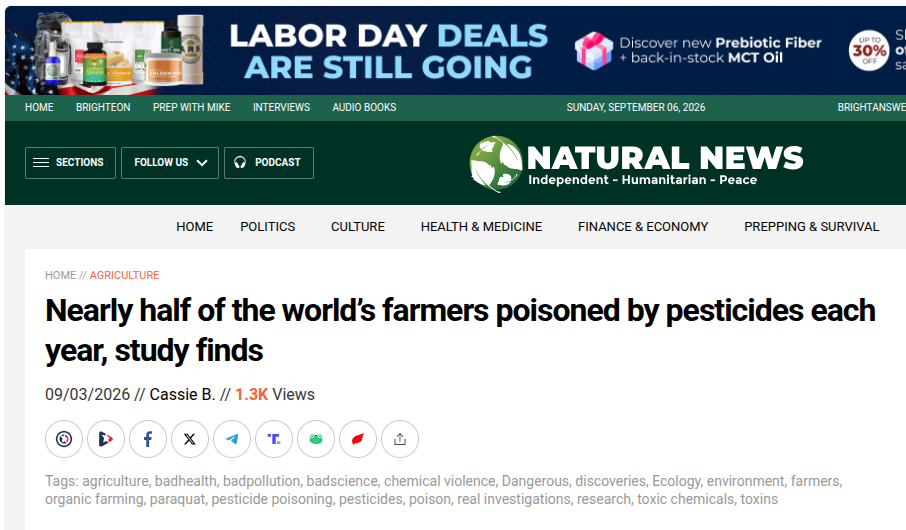Click the red leaf share icon
Screen dimensions: 906x530
[x=358, y=439]
